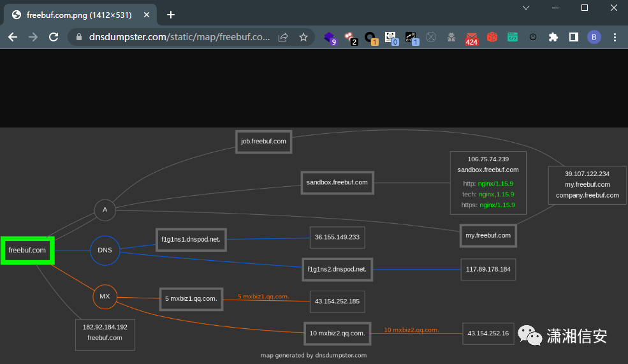Image resolution: width=628 pixels, height=364 pixels.
Task: Open the Extensions puzzle menu
Action: point(553,37)
